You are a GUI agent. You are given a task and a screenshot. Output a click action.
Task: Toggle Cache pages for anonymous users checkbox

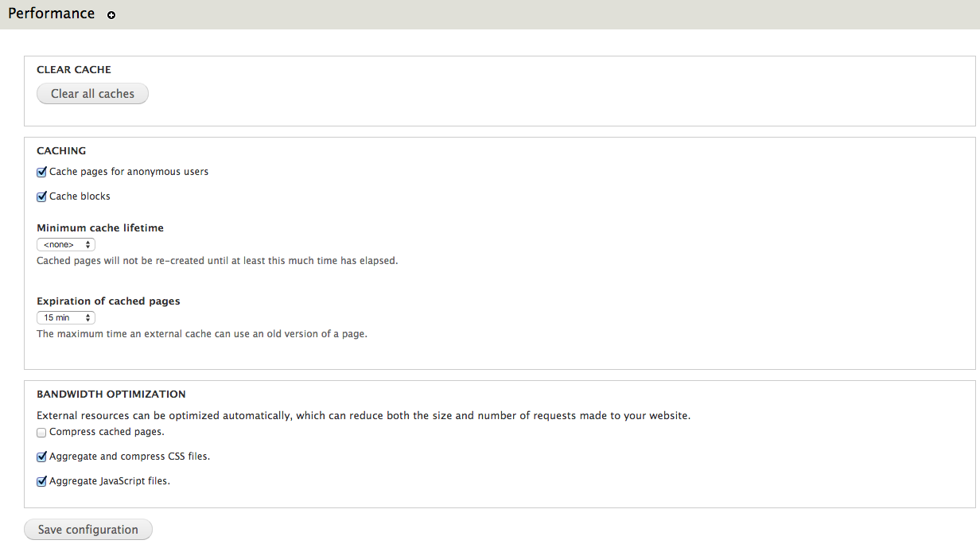click(x=42, y=172)
